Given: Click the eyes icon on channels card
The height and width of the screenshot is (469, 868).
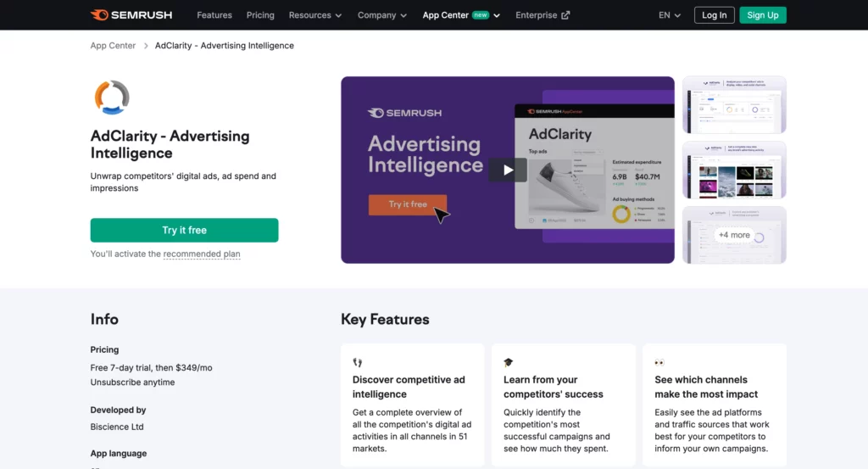Looking at the screenshot, I should click(659, 363).
